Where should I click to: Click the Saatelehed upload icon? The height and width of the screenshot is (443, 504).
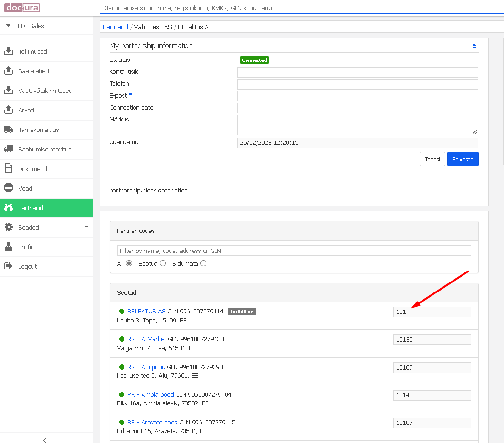[x=9, y=70]
